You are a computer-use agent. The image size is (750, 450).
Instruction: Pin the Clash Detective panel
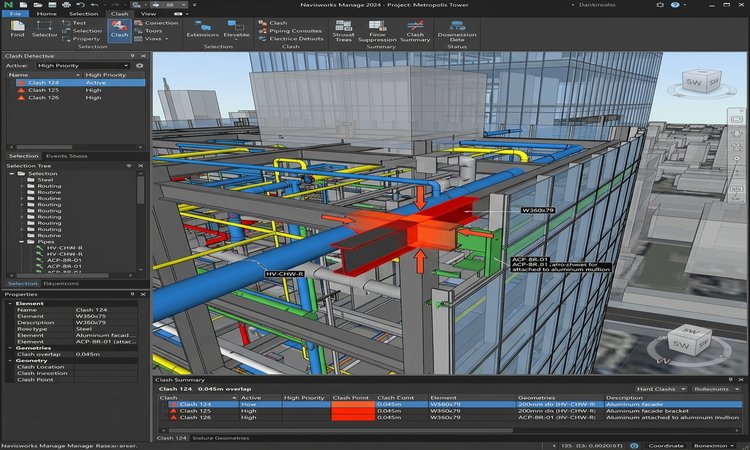coord(132,56)
